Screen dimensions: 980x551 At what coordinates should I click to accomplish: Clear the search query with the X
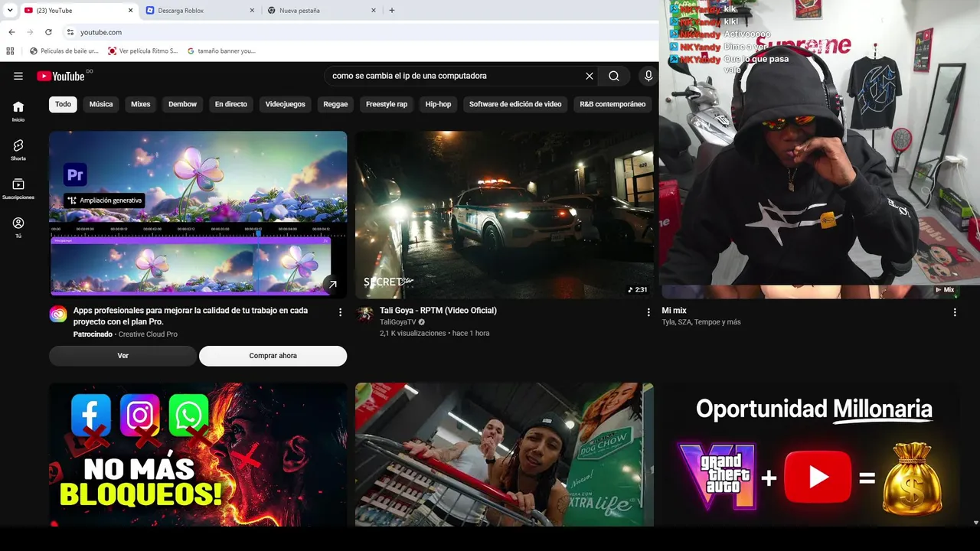click(x=590, y=76)
